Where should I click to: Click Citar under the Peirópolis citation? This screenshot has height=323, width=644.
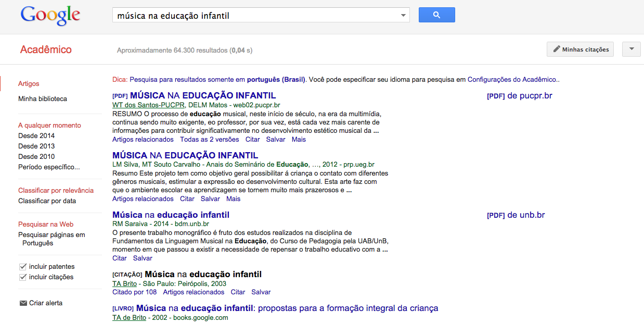pyautogui.click(x=238, y=292)
